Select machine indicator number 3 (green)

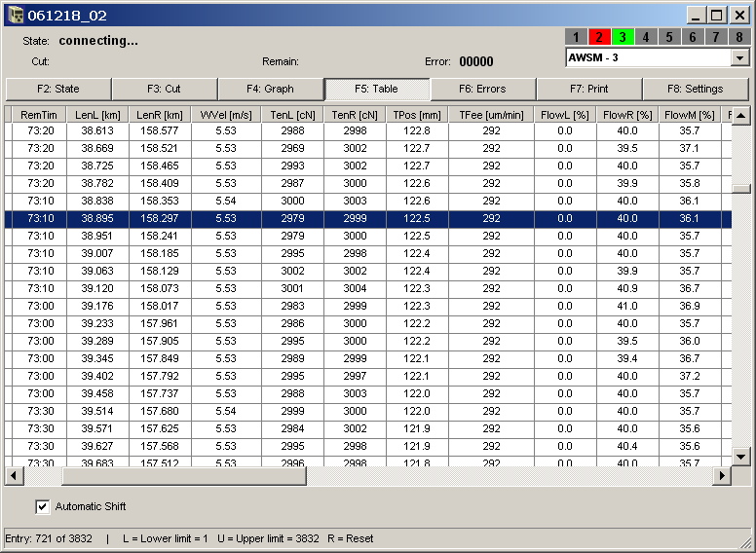tap(623, 37)
